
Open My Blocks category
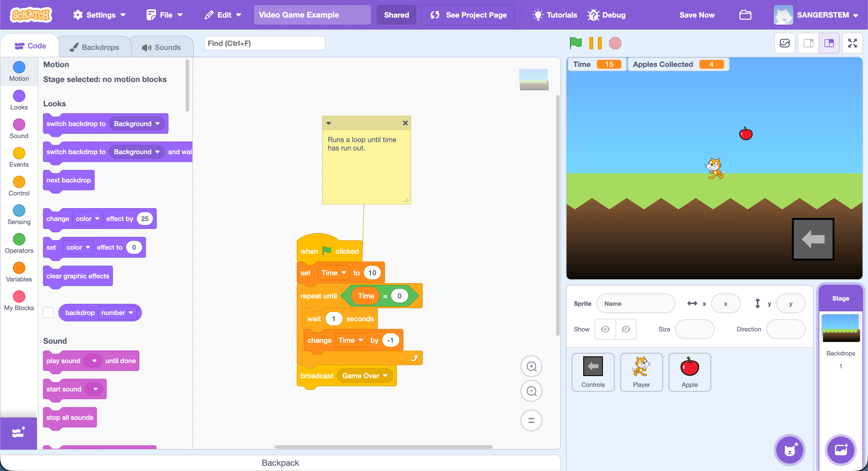pyautogui.click(x=19, y=301)
